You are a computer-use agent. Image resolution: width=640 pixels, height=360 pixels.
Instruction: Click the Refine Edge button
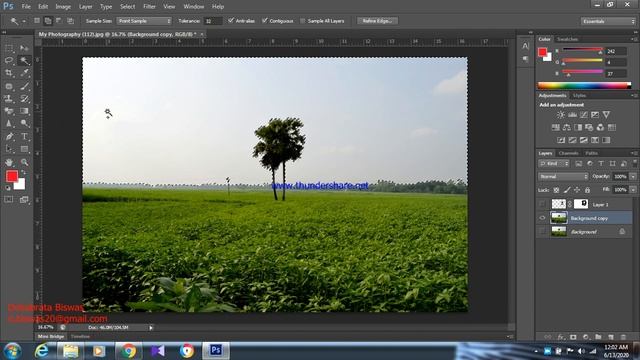click(x=378, y=21)
